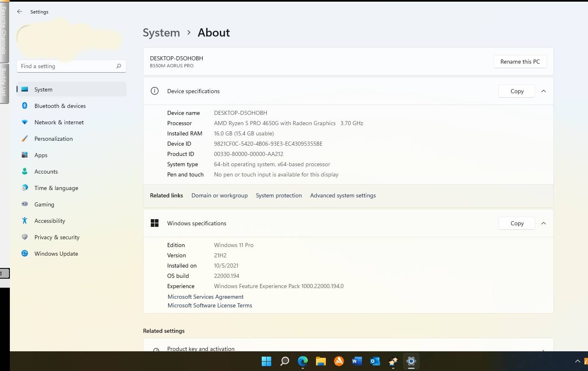Click the Accessibility figure icon

coord(25,220)
